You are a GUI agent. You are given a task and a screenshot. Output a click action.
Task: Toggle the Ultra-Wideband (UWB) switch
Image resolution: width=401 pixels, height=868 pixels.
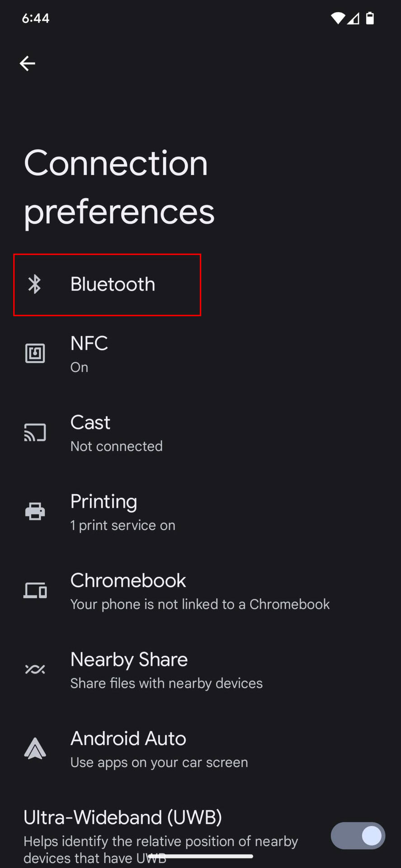[358, 836]
